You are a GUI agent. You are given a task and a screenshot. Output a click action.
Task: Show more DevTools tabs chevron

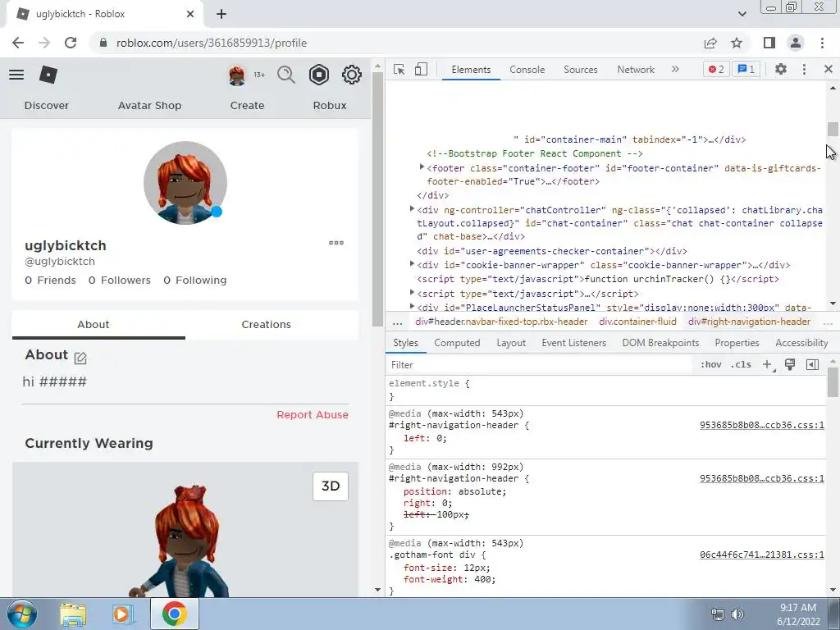(x=675, y=69)
